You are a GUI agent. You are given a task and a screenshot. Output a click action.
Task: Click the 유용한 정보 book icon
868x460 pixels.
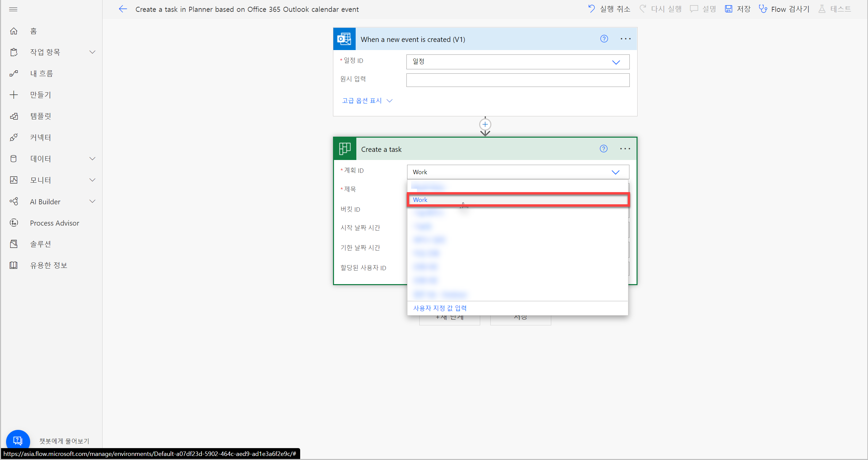pyautogui.click(x=14, y=265)
